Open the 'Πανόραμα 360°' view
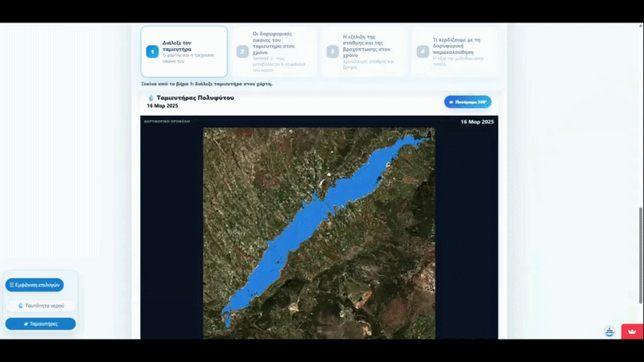The height and width of the screenshot is (362, 644). coord(468,102)
